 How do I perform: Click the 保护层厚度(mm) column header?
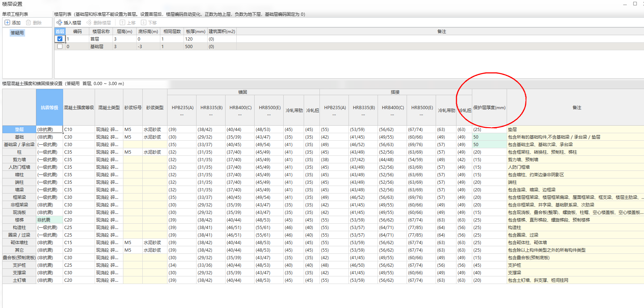[x=489, y=107]
